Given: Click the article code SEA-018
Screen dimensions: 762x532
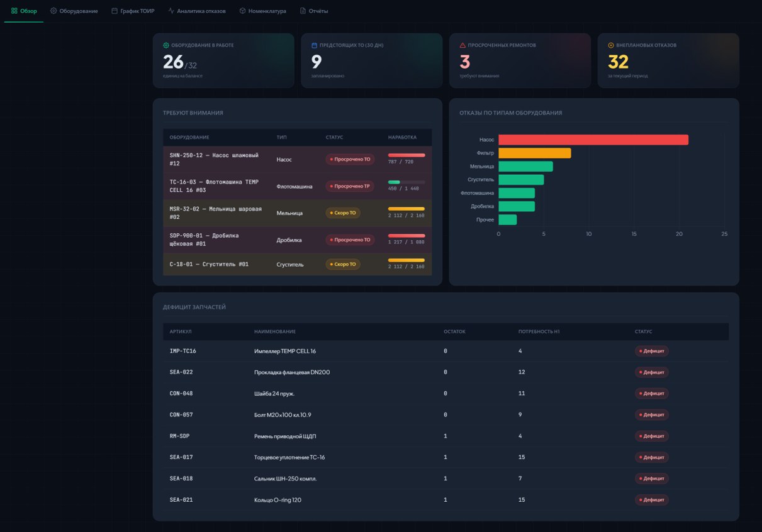Looking at the screenshot, I should pos(181,479).
